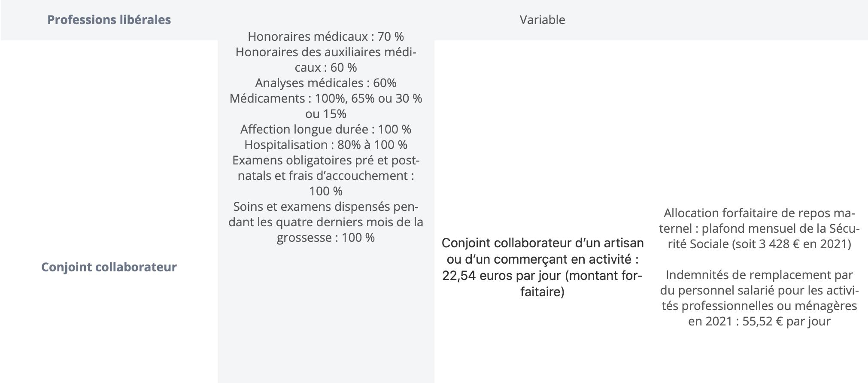This screenshot has width=868, height=383.
Task: Click the 'Médicaments : 100%, 65% ou 30 %' line
Action: click(x=326, y=98)
